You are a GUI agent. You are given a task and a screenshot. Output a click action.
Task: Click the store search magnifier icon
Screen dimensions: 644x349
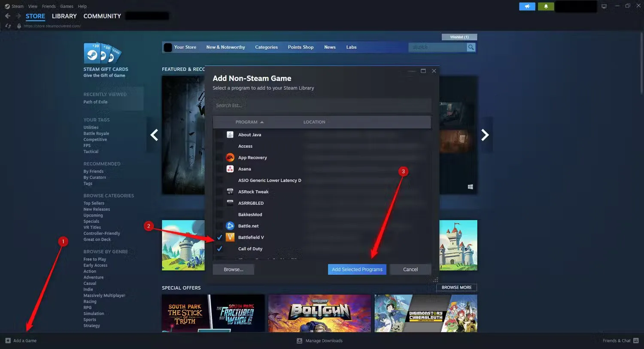point(471,47)
